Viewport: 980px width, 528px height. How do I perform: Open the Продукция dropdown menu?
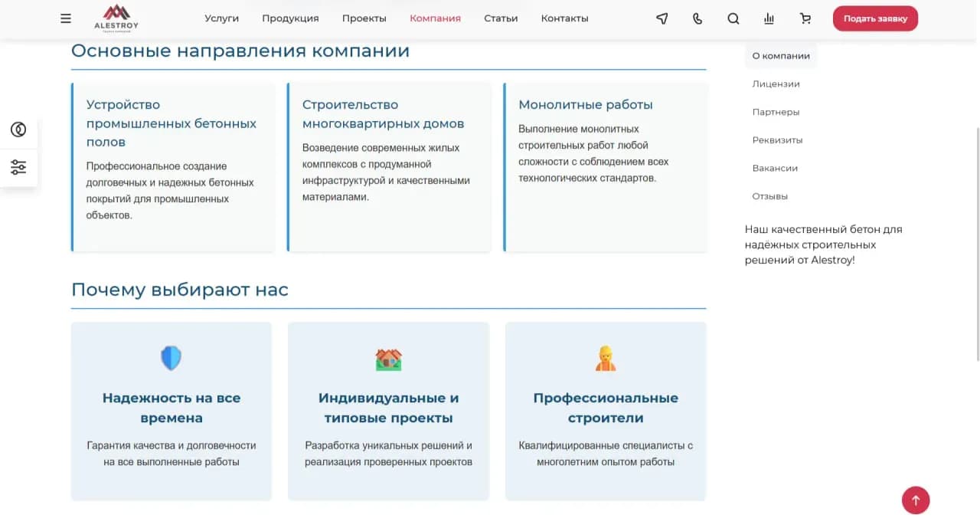click(x=290, y=18)
